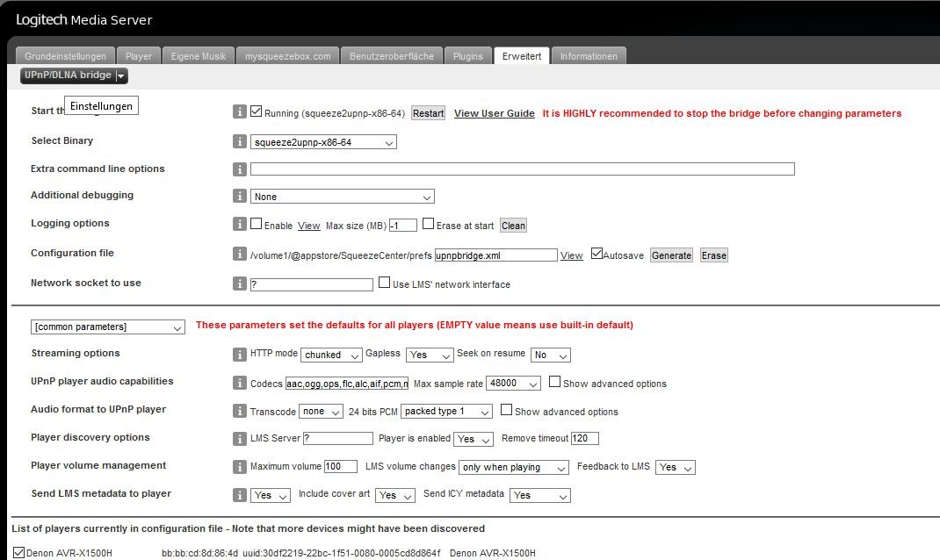Click info icon beside Select Binary
Image resolution: width=940 pixels, height=560 pixels.
click(x=239, y=141)
